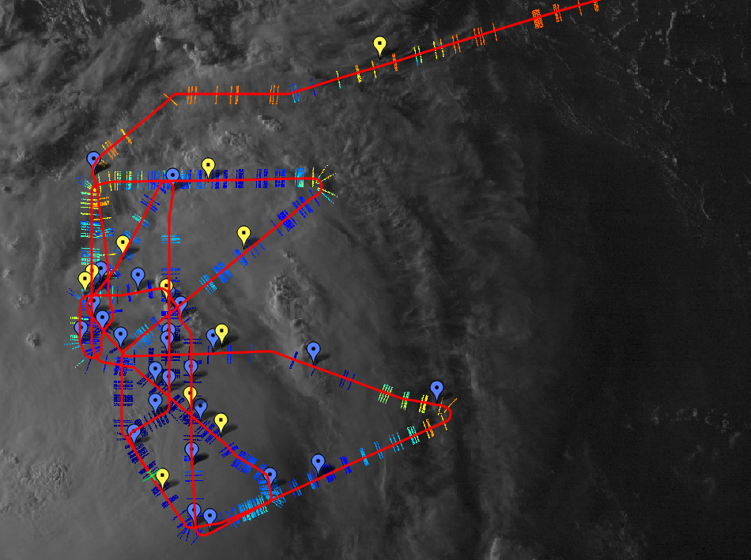Click the westernmost blue pin in the cluster
751x560 pixels.
pos(81,328)
